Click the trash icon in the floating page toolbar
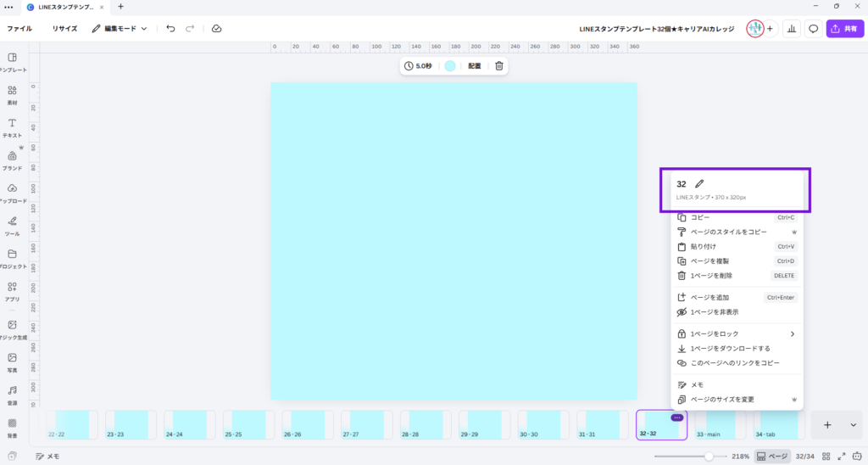 click(499, 65)
